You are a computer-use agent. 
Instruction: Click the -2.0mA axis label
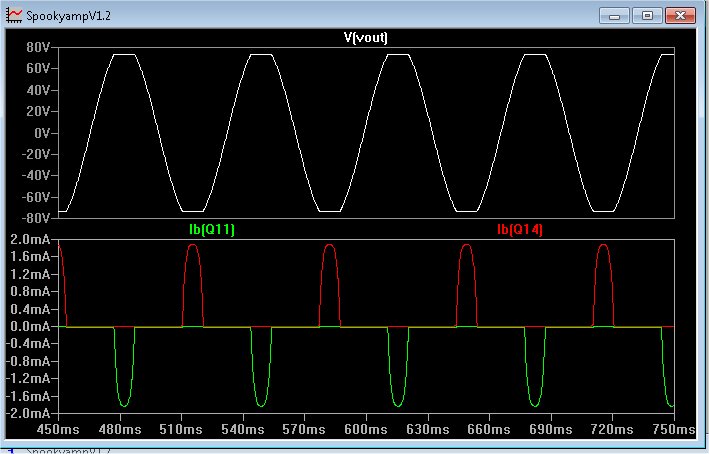point(27,413)
